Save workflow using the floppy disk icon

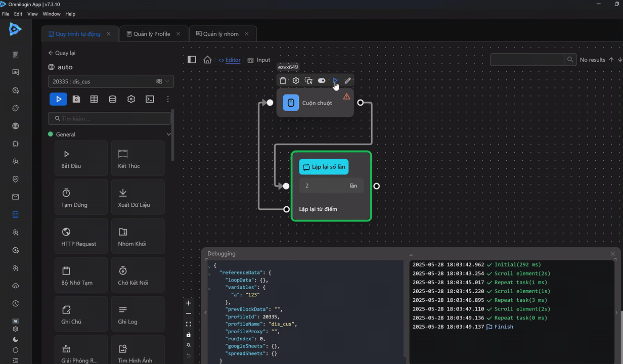click(76, 99)
